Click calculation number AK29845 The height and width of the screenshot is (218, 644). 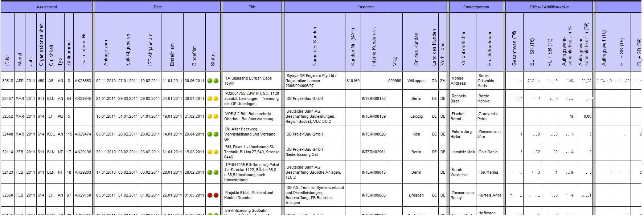tap(83, 98)
